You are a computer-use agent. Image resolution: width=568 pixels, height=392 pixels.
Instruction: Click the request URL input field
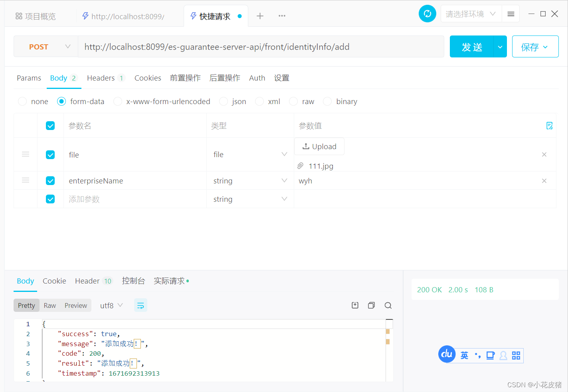[x=261, y=47]
